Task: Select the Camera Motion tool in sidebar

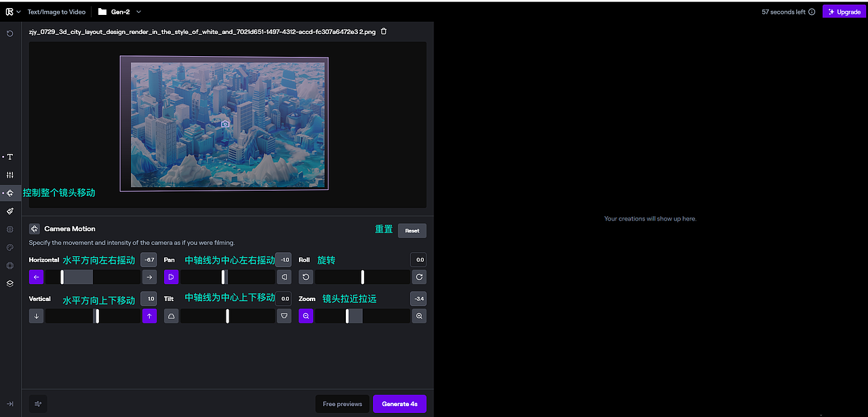Action: pos(10,193)
